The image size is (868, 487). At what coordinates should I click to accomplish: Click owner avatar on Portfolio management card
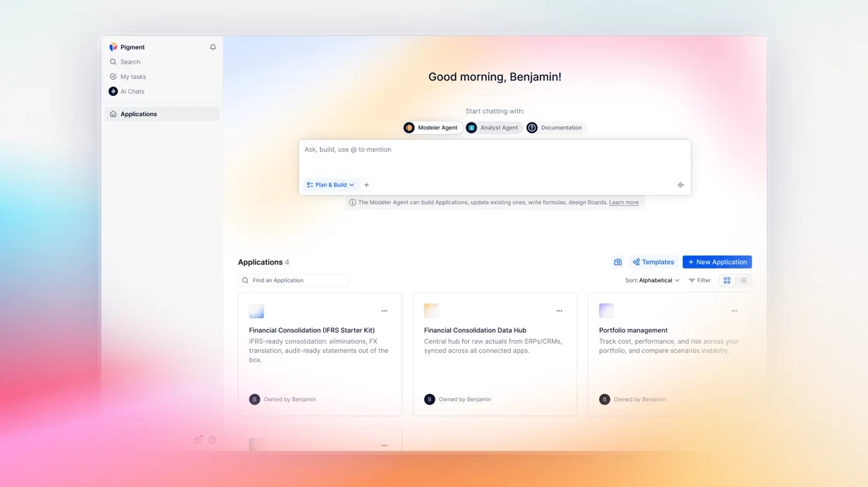click(604, 399)
